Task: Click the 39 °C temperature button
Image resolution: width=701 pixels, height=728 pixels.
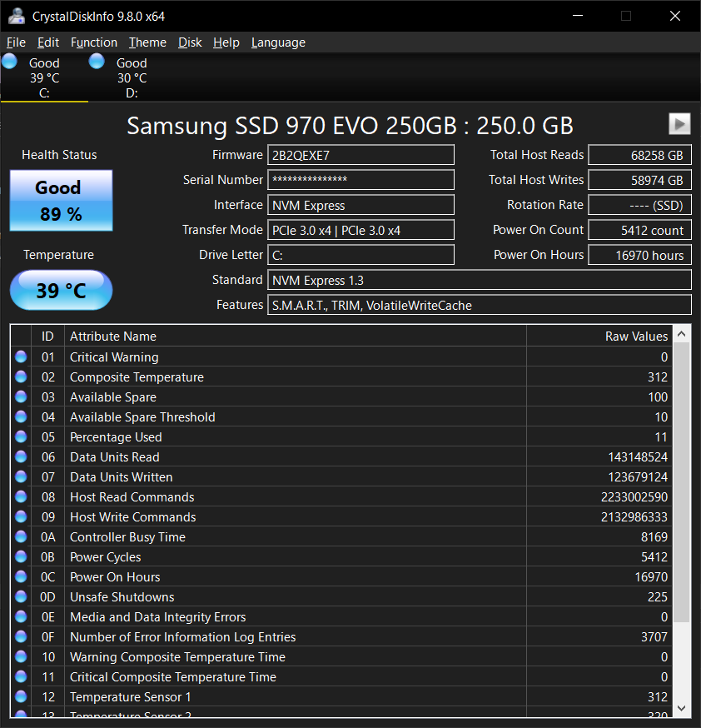Action: tap(62, 290)
